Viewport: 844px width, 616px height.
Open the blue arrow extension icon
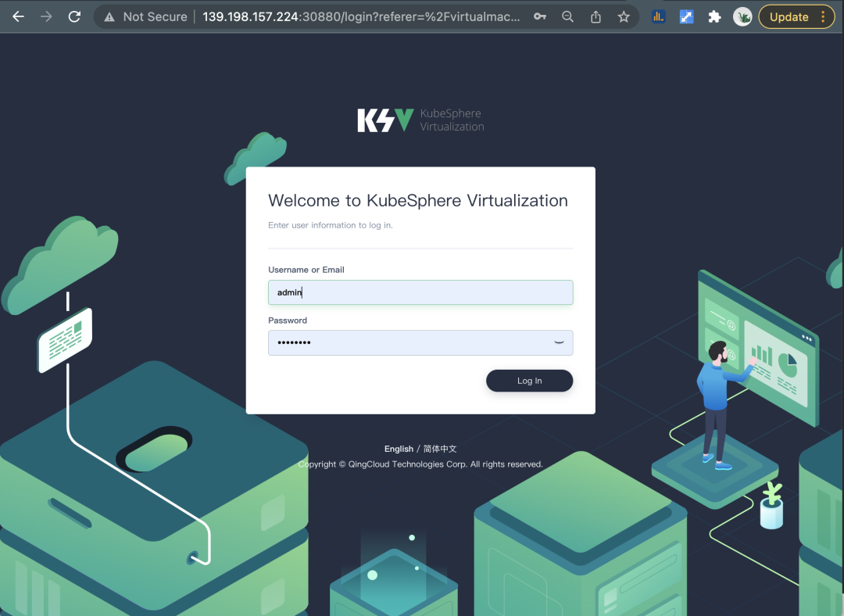pyautogui.click(x=686, y=16)
